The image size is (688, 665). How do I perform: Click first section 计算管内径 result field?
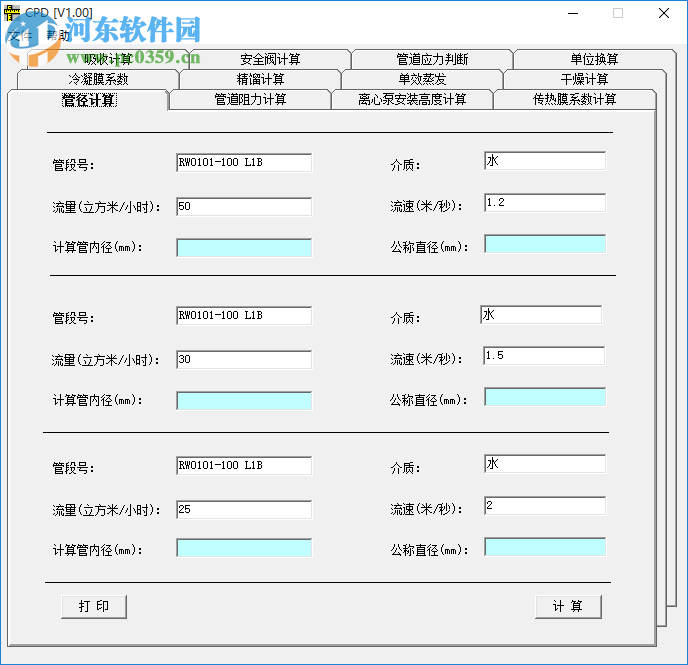(x=244, y=248)
